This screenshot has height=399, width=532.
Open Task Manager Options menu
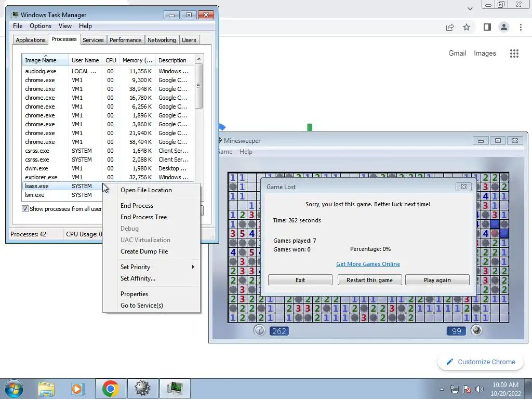(x=41, y=26)
